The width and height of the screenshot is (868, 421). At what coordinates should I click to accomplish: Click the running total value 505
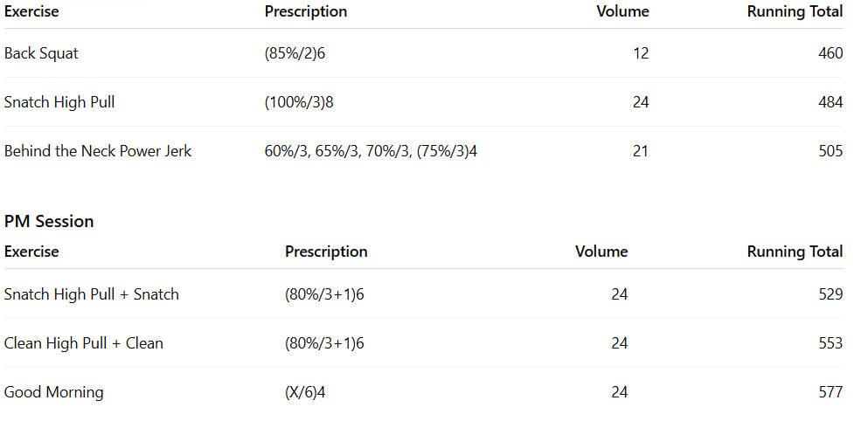830,151
